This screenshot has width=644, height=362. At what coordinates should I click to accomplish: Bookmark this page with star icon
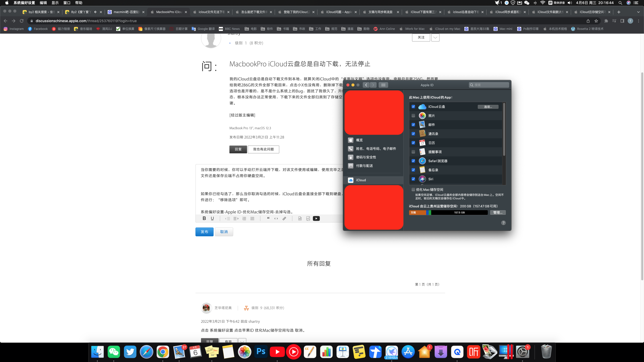click(596, 21)
